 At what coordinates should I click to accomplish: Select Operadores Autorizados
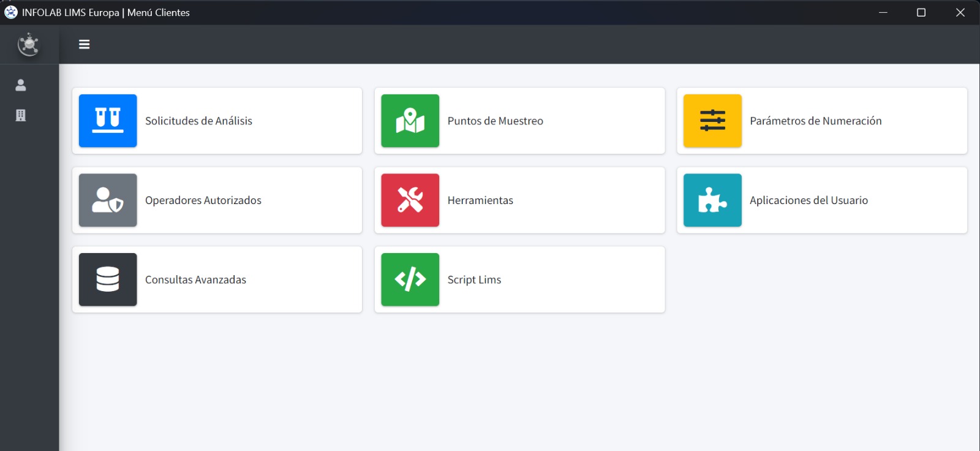203,200
